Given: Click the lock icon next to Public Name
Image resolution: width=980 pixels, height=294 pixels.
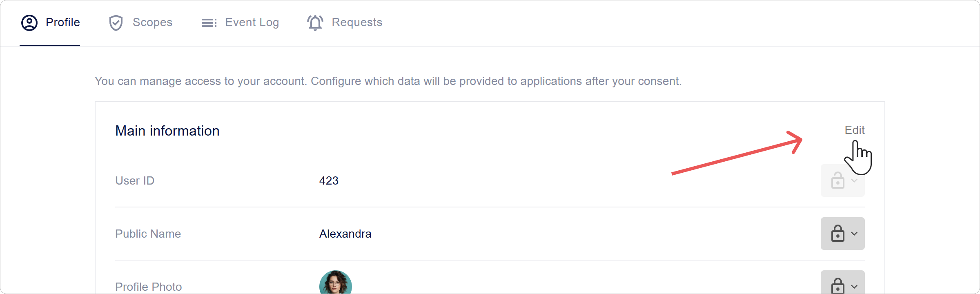Looking at the screenshot, I should 838,233.
